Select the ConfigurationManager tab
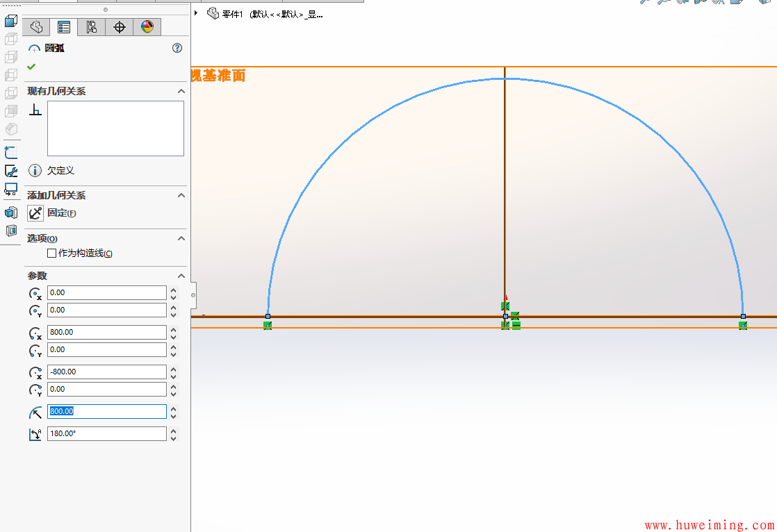Viewport: 777px width, 532px height. [x=92, y=27]
